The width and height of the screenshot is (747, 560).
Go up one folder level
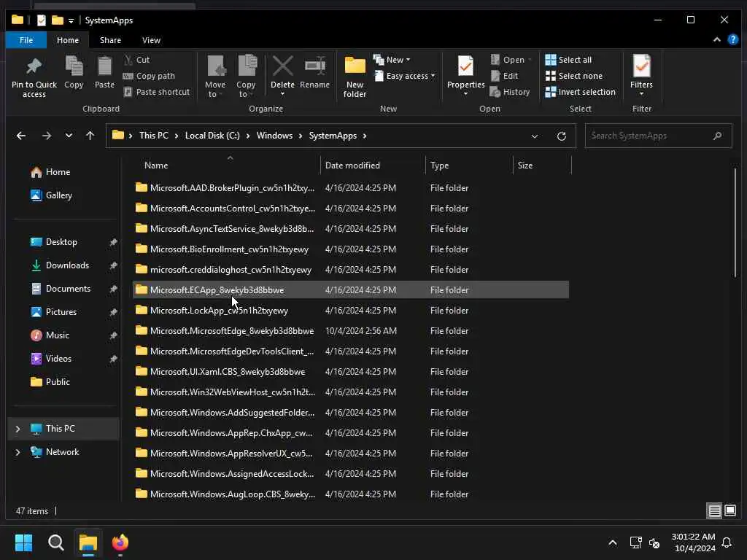click(x=90, y=136)
